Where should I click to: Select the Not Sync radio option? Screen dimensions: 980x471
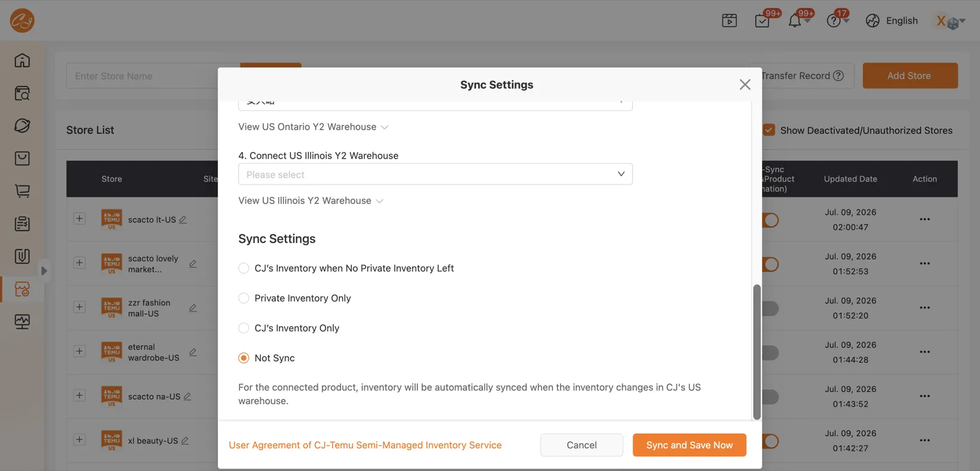click(244, 358)
